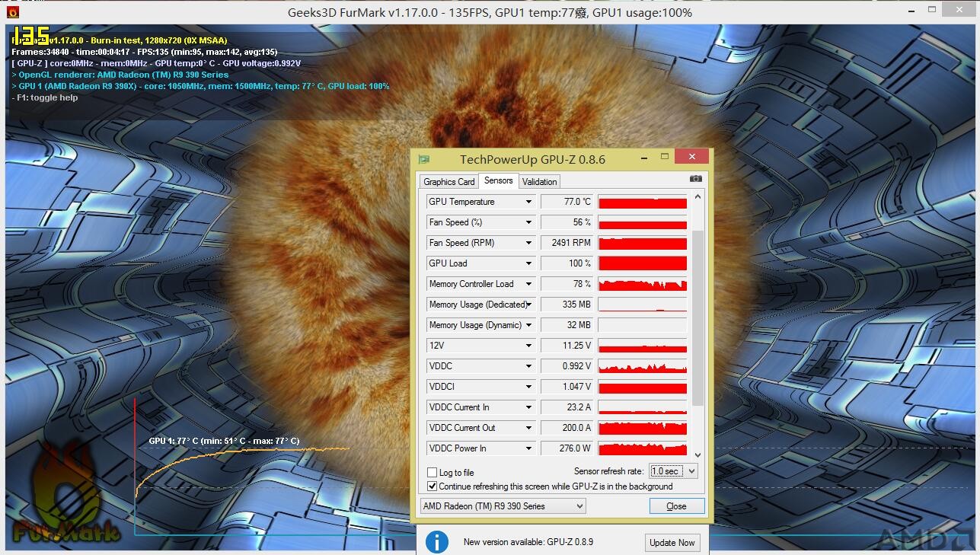The width and height of the screenshot is (980, 555).
Task: Expand the Fan Speed (%) dropdown
Action: (x=528, y=222)
